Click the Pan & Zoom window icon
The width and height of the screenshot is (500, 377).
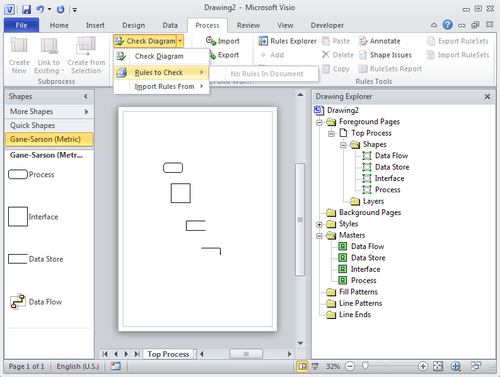(x=455, y=366)
